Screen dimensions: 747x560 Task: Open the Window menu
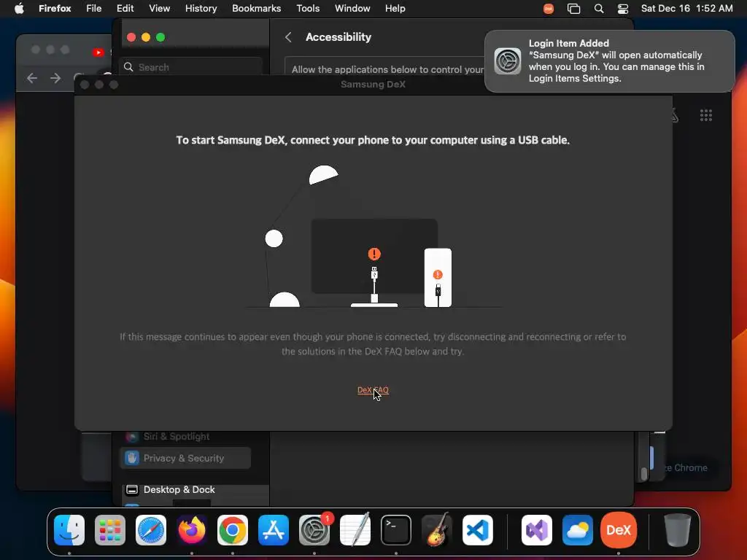click(x=352, y=8)
